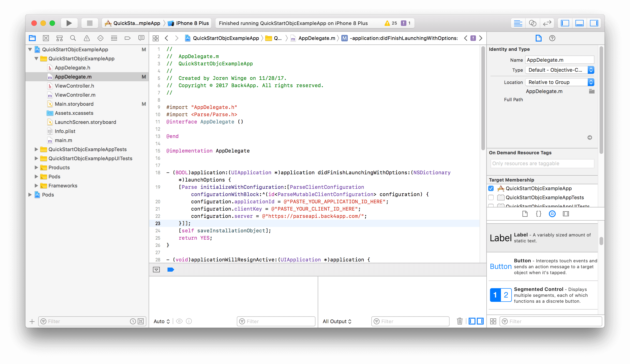
Task: Enable QuickStartObjcExampleApp target membership checkbox
Action: pyautogui.click(x=491, y=188)
